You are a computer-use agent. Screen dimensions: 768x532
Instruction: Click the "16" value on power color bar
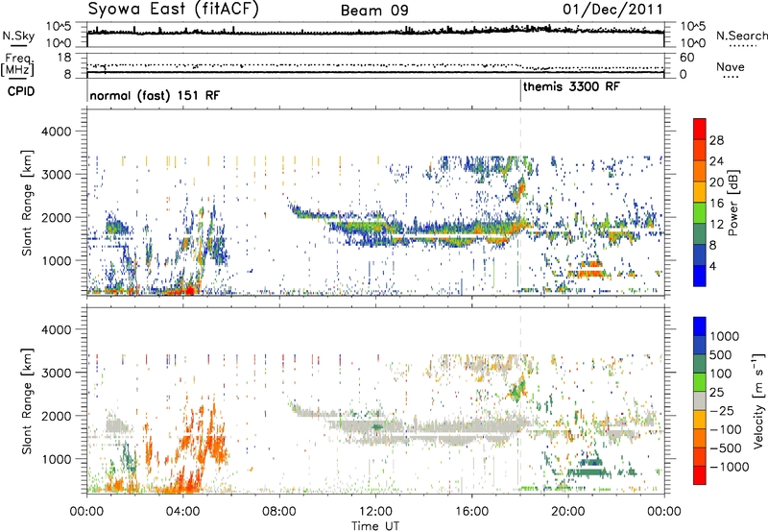(716, 204)
